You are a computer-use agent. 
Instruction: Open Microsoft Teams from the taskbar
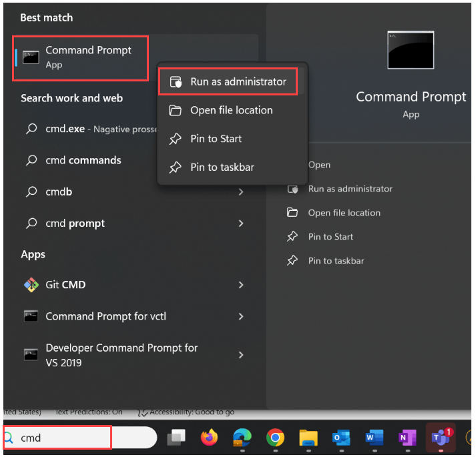(440, 438)
